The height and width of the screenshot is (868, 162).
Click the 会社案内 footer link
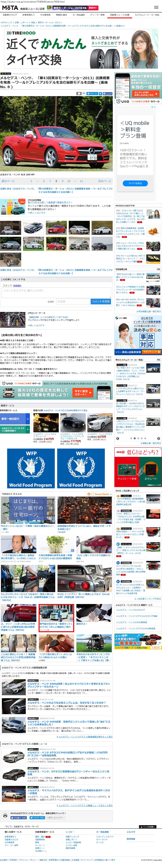pos(4,860)
